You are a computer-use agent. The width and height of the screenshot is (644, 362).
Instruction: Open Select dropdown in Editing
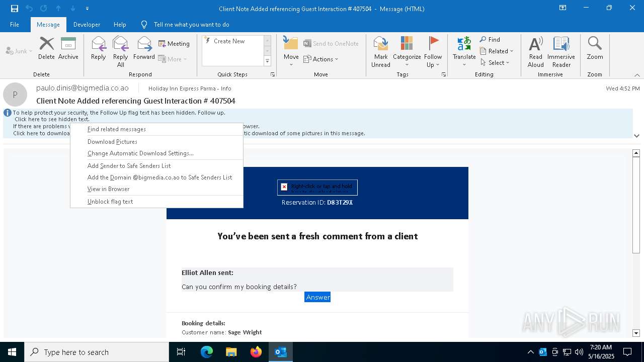[495, 62]
